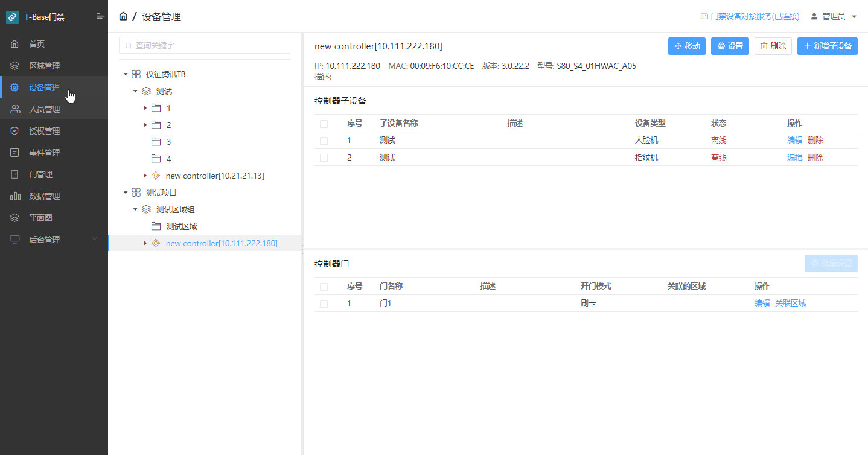Viewport: 868px width, 455px height.
Task: Collapse the 仪征腾讯TB tree node
Action: 126,74
